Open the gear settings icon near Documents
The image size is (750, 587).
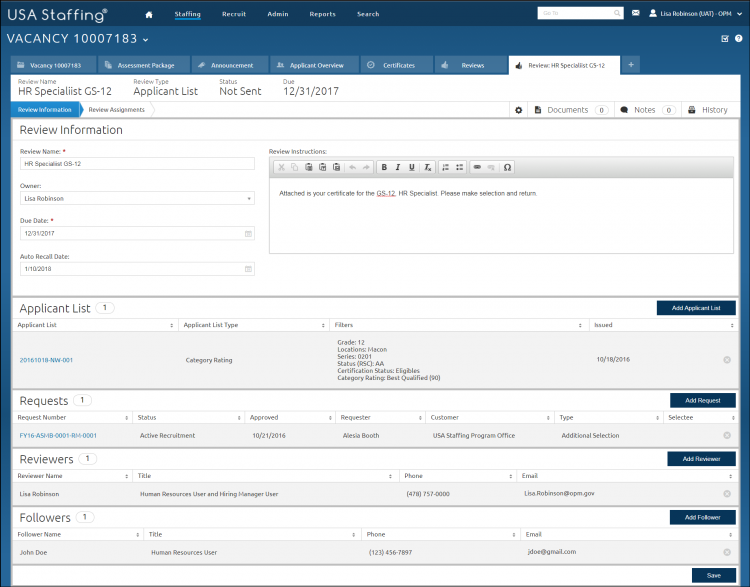(518, 110)
